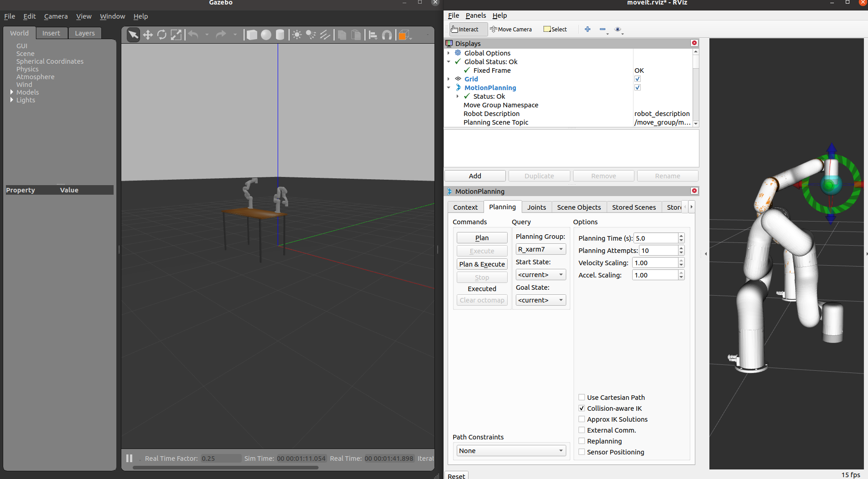This screenshot has width=868, height=479.
Task: Switch to the Joints tab
Action: coord(536,207)
